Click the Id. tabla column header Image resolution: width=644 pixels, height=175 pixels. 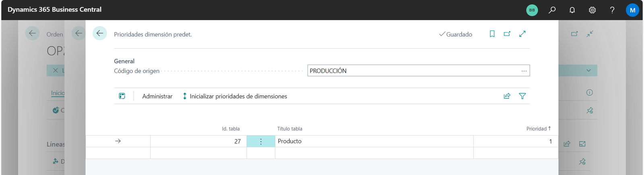pos(231,129)
